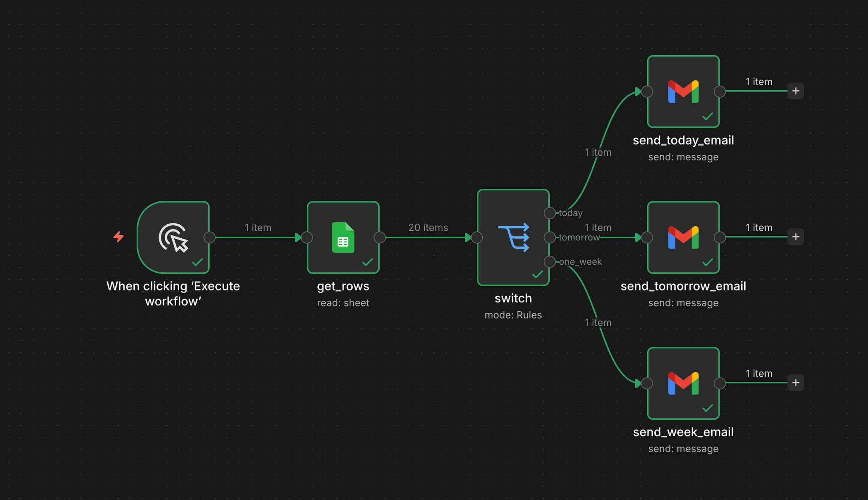
Task: Click the 'send_week_email' node title
Action: 683,432
